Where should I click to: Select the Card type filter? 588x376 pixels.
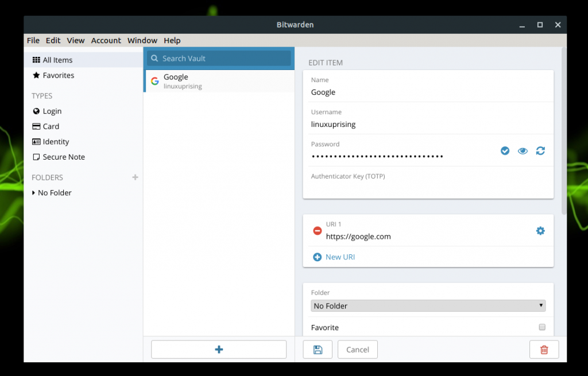pos(50,126)
